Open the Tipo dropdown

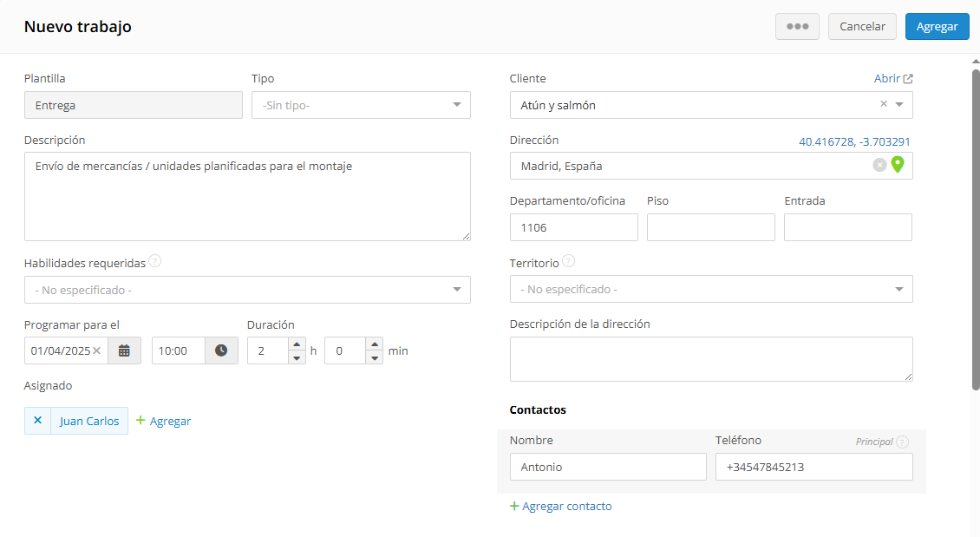tap(362, 105)
